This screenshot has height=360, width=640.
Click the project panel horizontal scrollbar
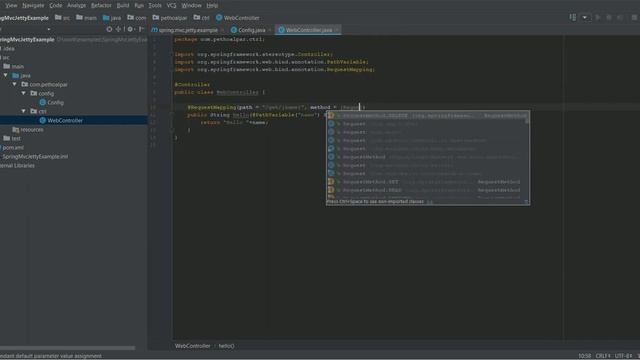pos(67,348)
